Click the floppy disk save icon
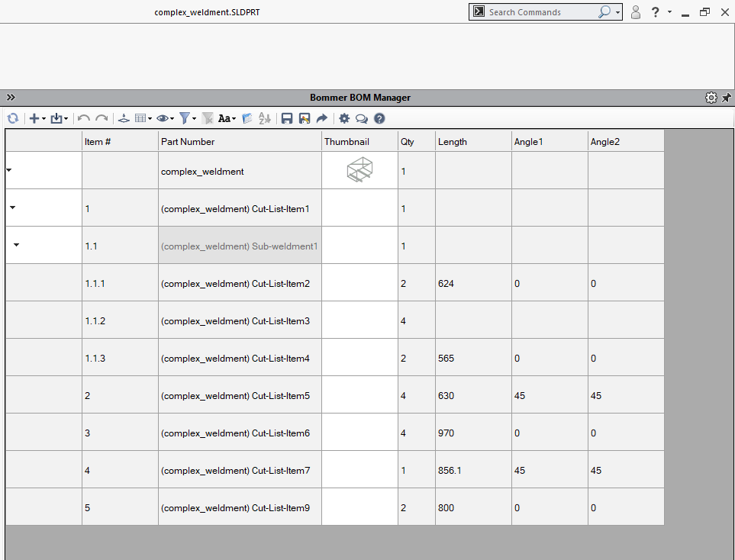 click(x=287, y=118)
